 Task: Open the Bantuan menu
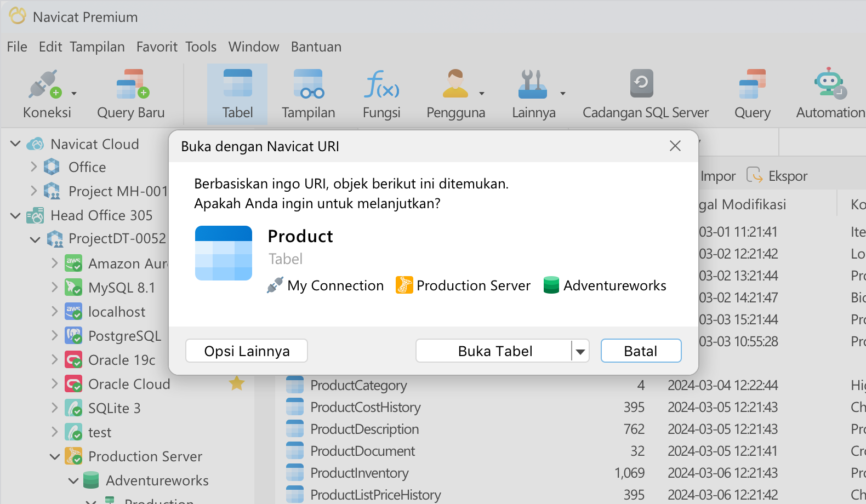pos(316,47)
